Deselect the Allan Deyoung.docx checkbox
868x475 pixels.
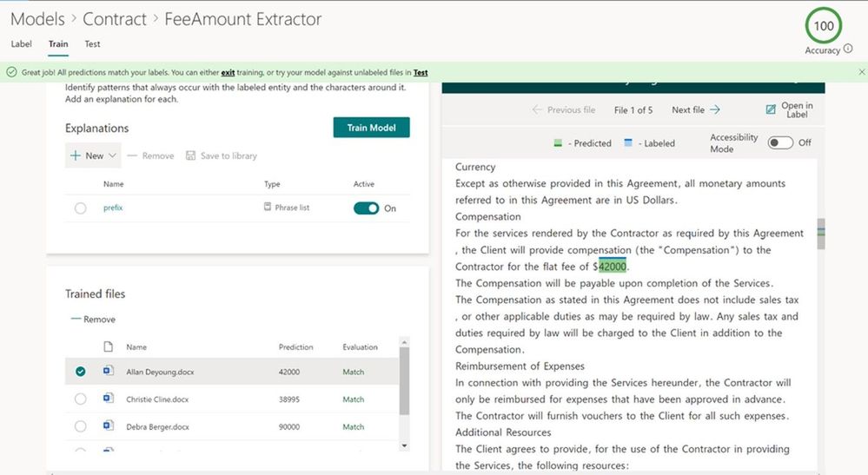tap(80, 371)
